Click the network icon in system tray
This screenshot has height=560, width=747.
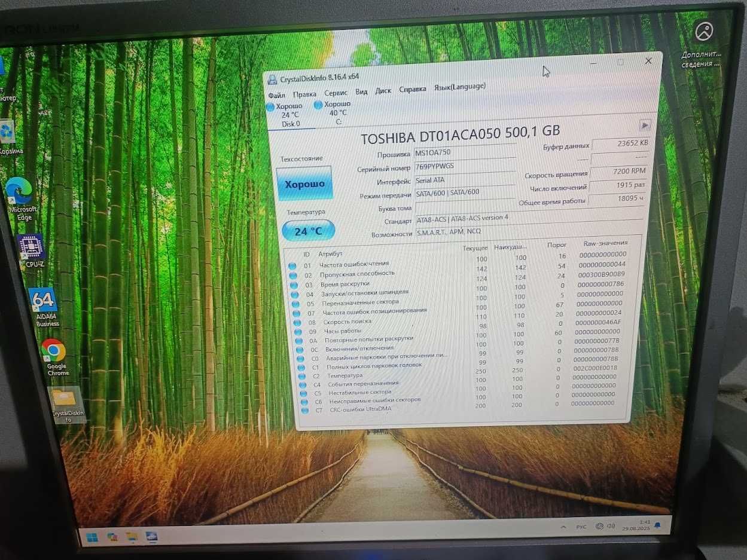pos(599,527)
